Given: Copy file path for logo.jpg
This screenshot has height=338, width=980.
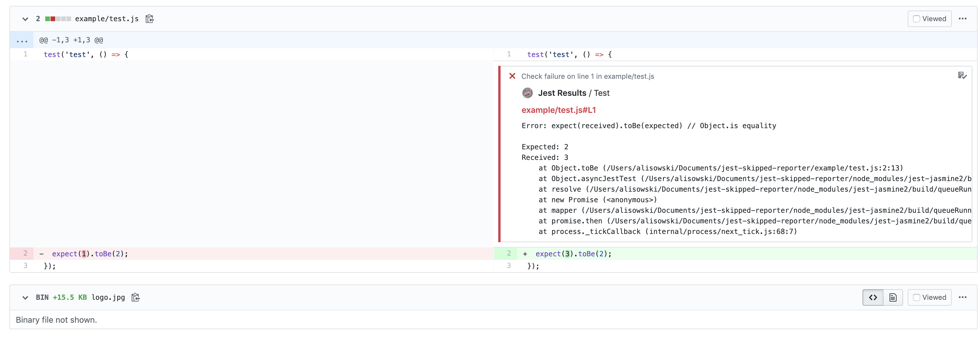Looking at the screenshot, I should click(135, 297).
